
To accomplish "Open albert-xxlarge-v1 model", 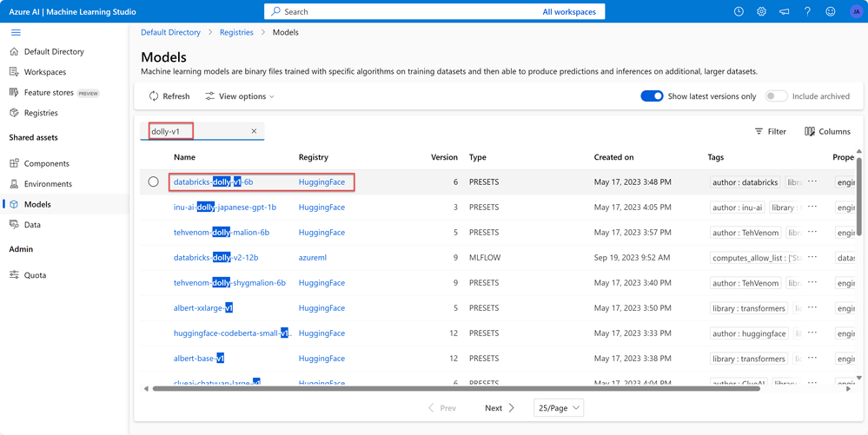I will [x=203, y=308].
